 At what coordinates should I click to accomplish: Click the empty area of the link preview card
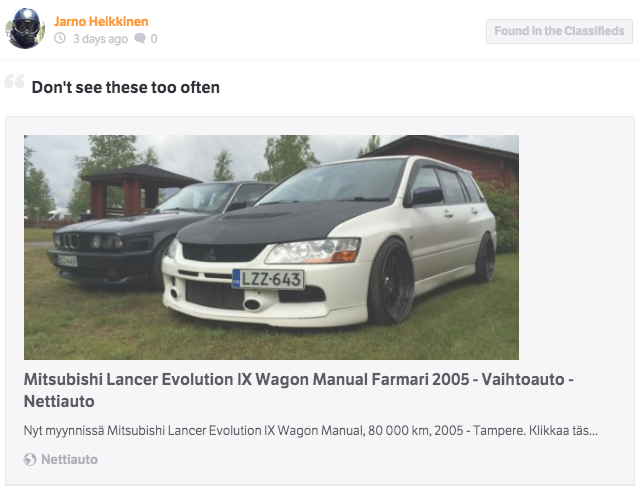coord(573,246)
